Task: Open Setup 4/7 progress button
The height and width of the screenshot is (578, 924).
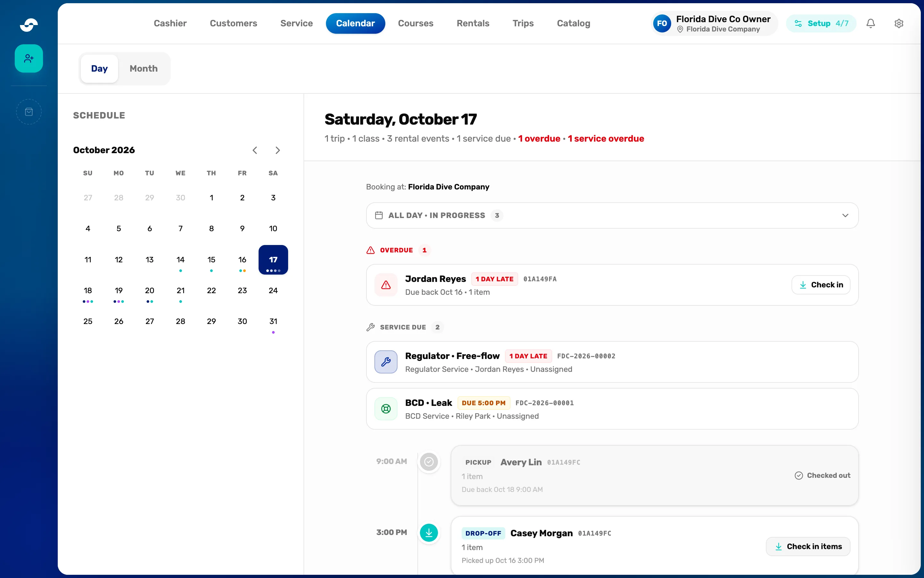Action: click(821, 23)
